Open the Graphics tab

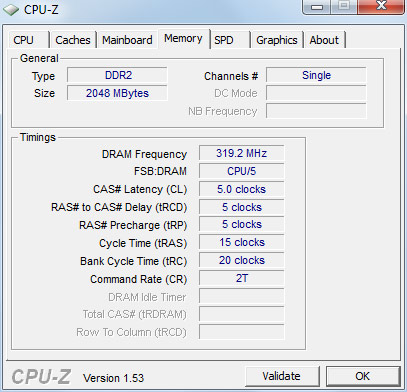[x=277, y=40]
